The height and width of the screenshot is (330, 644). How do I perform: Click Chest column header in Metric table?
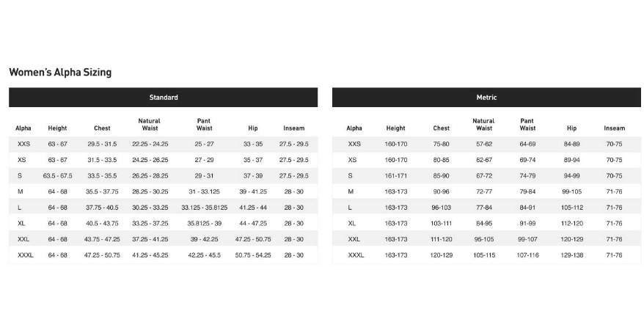tap(441, 128)
